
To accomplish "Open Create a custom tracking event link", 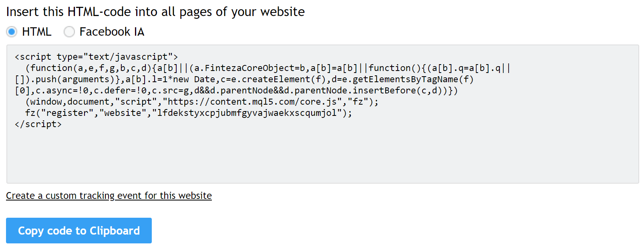I will pyautogui.click(x=109, y=196).
